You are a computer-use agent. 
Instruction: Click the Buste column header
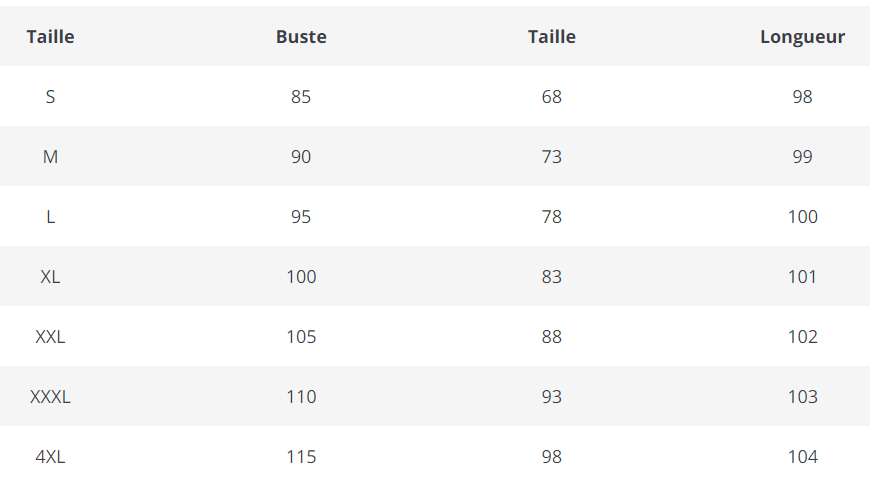(x=301, y=37)
